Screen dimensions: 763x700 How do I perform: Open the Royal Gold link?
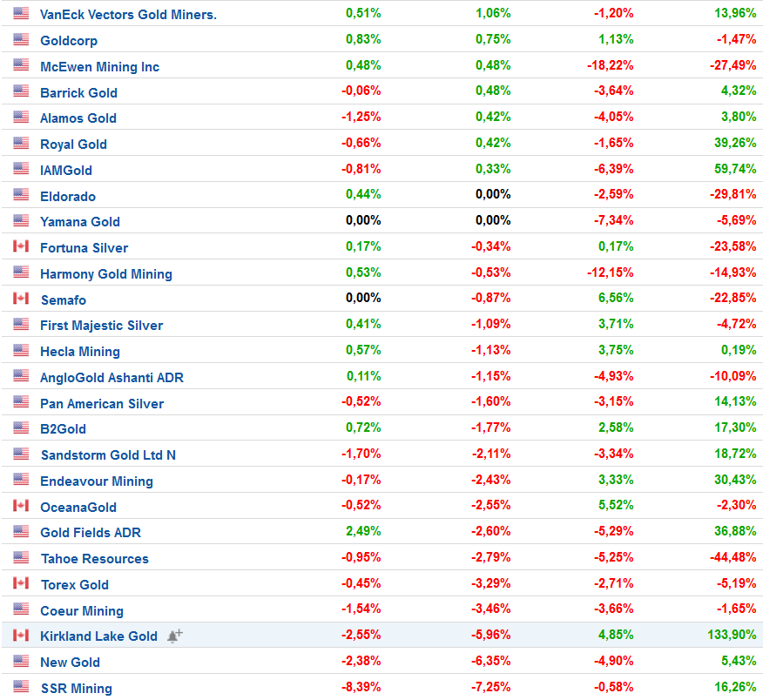pyautogui.click(x=73, y=145)
